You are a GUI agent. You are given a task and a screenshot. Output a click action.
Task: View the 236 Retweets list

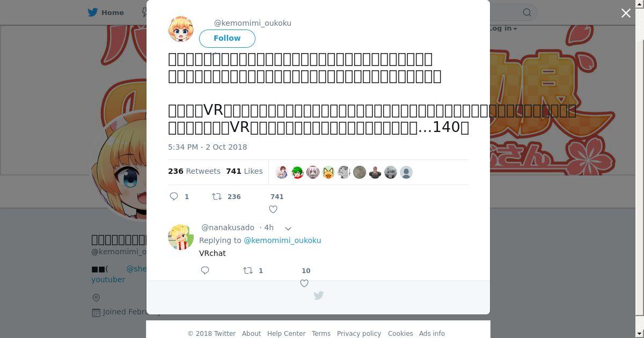(x=194, y=171)
